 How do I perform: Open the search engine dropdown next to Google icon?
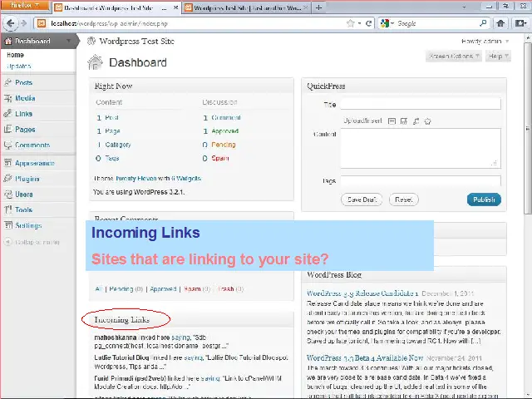click(392, 23)
